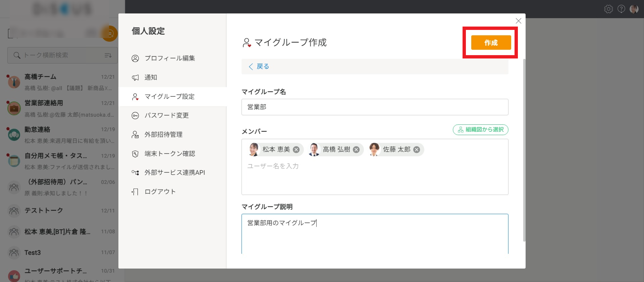Screen dimensions: 644x282
Task: Open 通知 settings menu
Action: click(150, 77)
